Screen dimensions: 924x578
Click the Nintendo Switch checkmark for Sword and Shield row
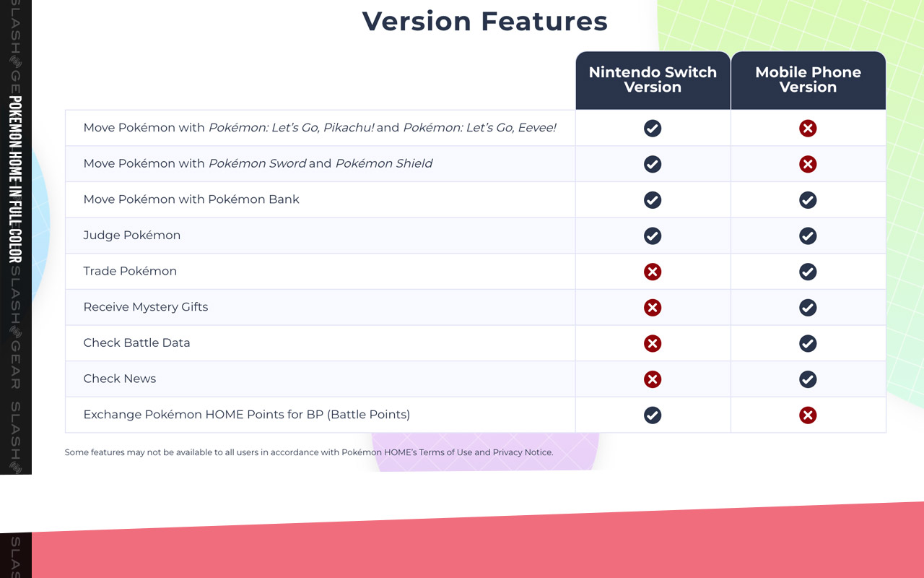click(x=653, y=164)
